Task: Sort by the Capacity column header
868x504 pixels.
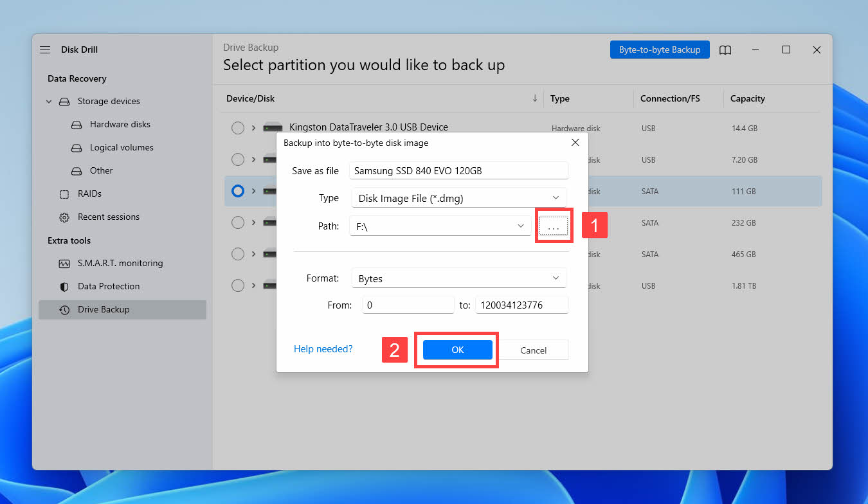Action: coord(748,98)
